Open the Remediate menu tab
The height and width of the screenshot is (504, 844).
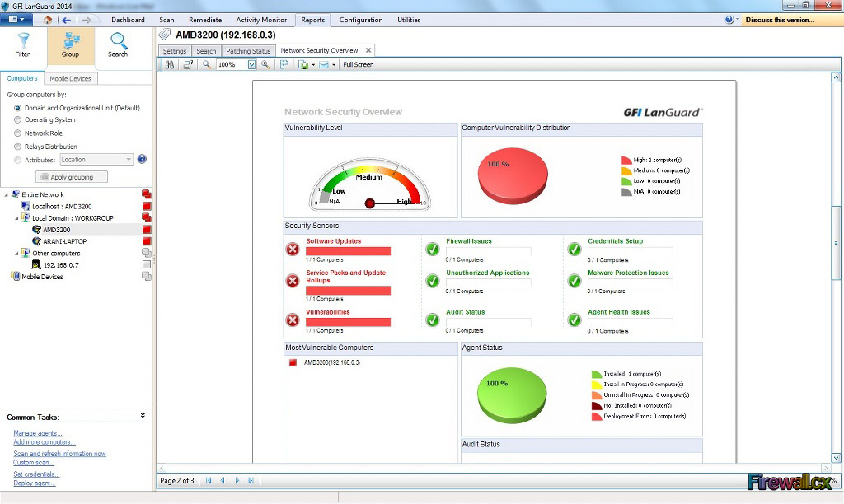pyautogui.click(x=205, y=20)
